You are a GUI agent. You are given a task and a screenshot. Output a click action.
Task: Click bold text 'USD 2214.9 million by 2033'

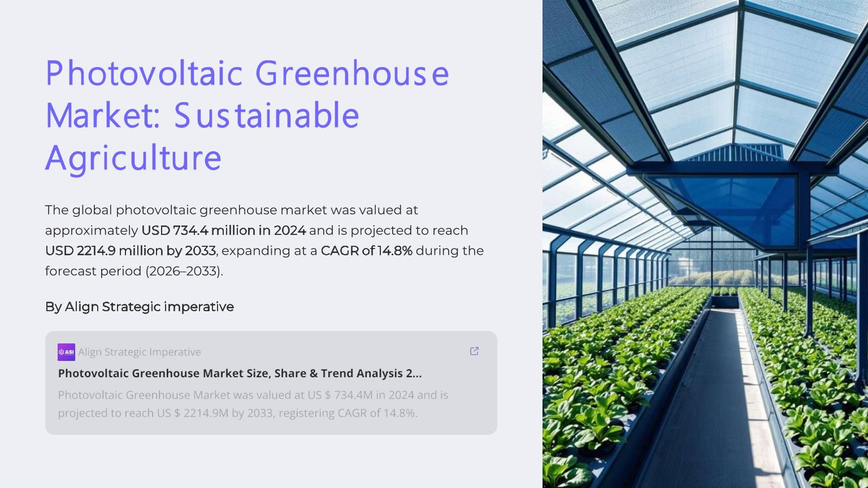[x=131, y=251]
